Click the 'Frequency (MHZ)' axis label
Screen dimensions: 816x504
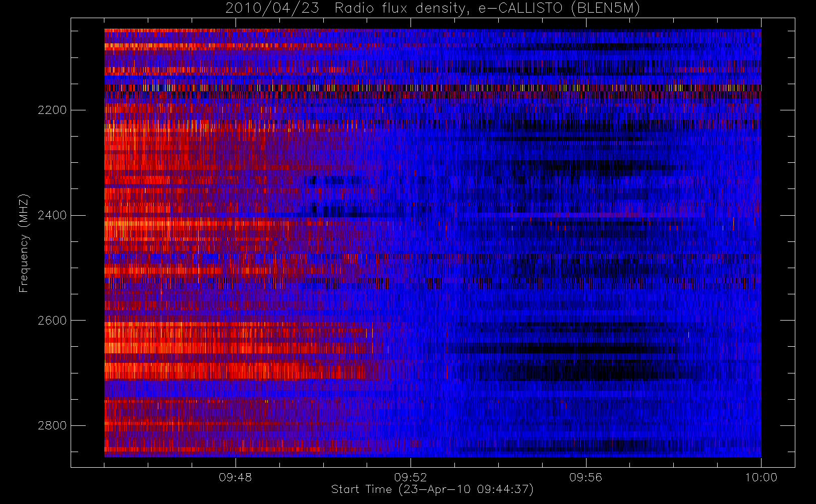(x=24, y=243)
